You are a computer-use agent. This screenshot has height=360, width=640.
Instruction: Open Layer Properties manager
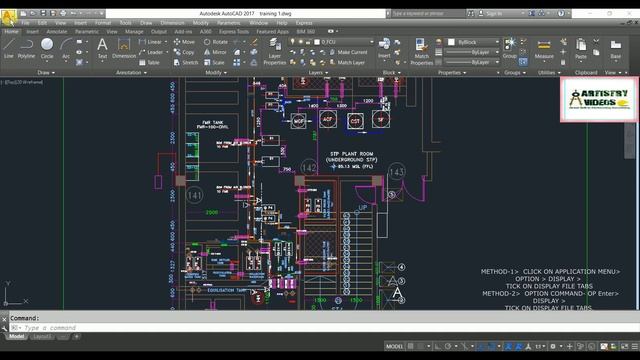pyautogui.click(x=275, y=51)
